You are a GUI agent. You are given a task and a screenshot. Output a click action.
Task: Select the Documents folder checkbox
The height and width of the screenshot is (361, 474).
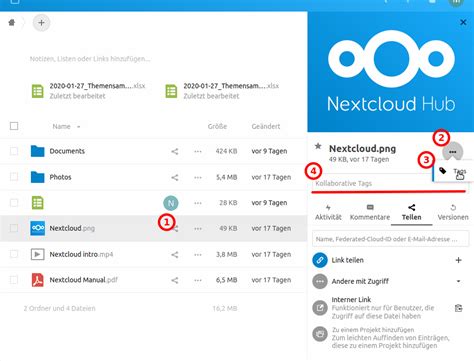[x=14, y=151]
